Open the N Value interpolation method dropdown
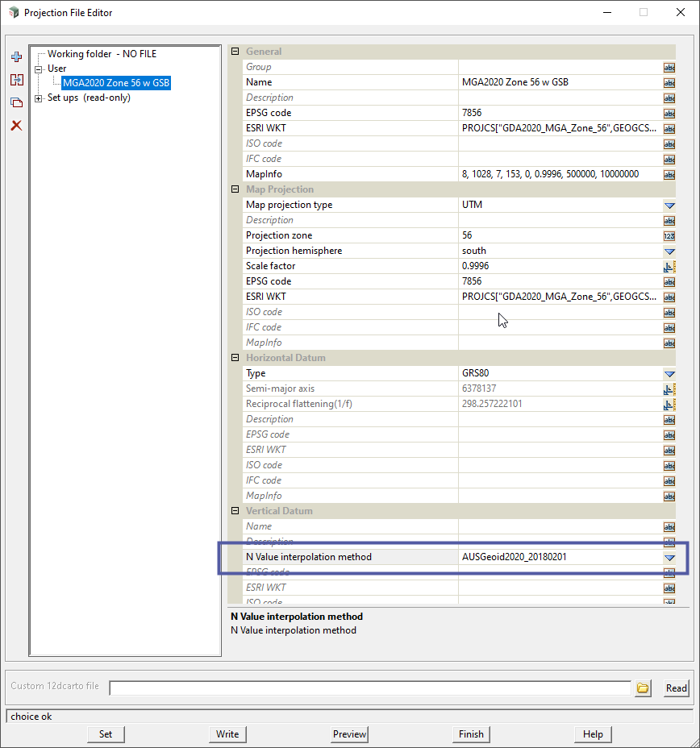This screenshot has height=748, width=700. coord(669,557)
